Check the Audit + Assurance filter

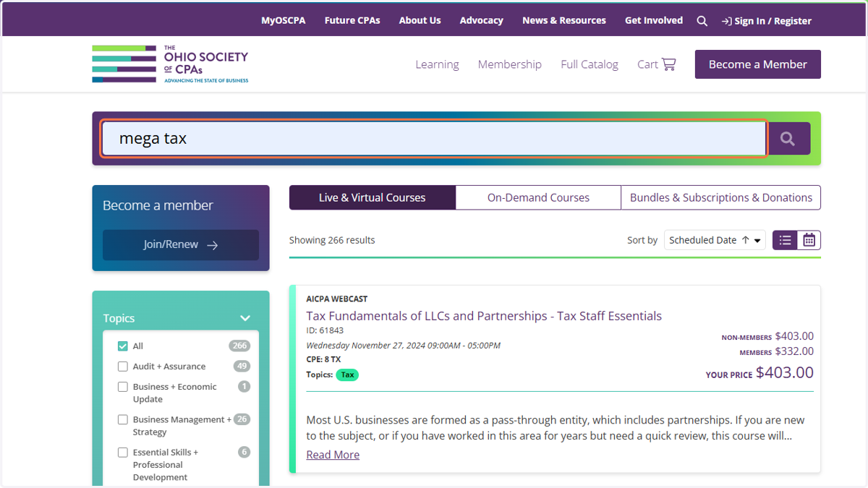(123, 367)
